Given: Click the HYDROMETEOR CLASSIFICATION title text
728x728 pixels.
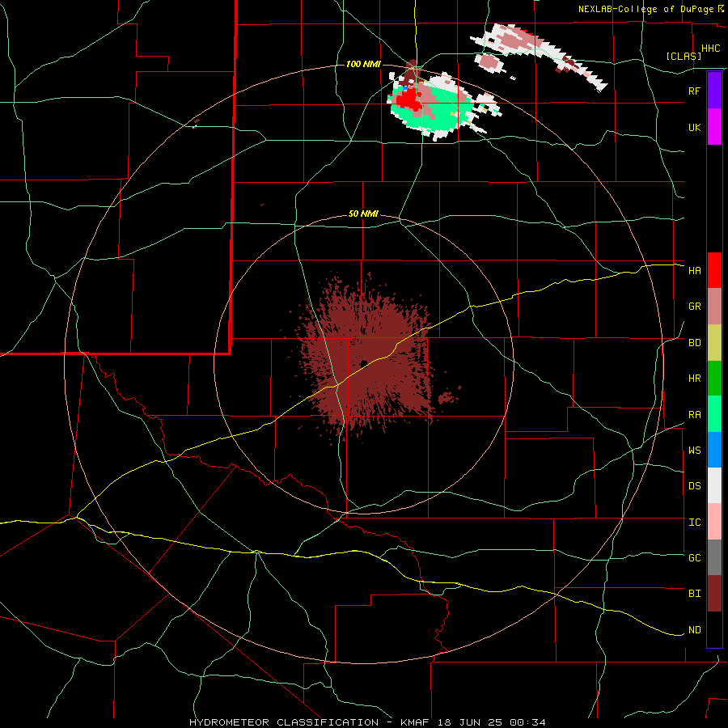Looking at the screenshot, I should [284, 722].
